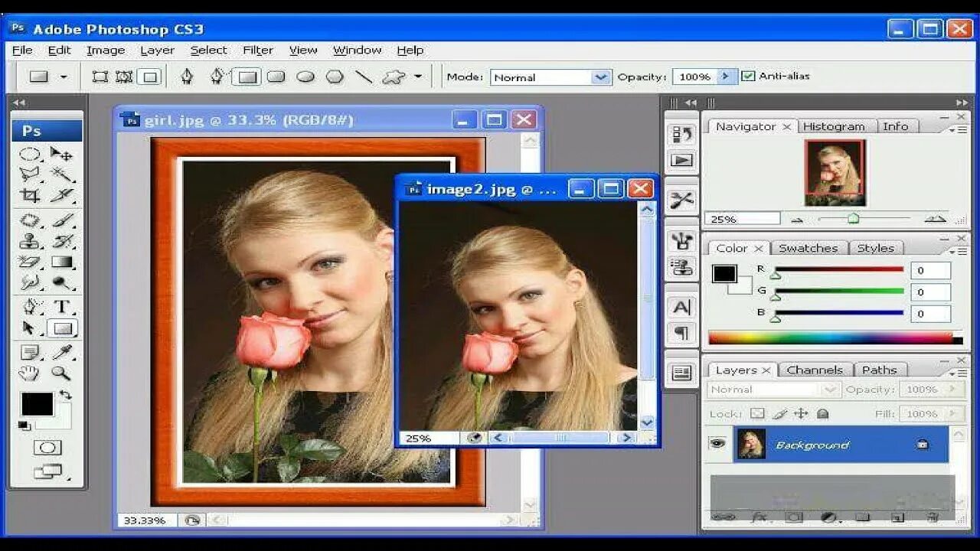980x551 pixels.
Task: Select the Zoom magnifier tool
Action: tap(62, 373)
